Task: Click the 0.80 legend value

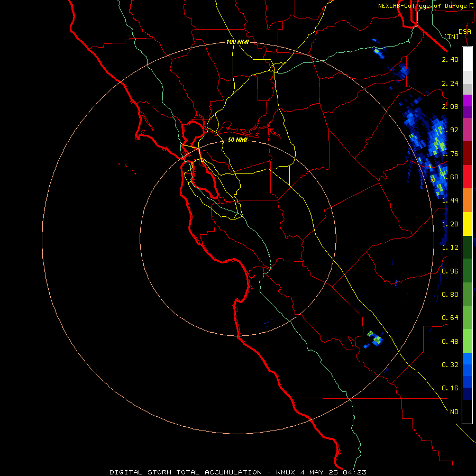Action: 450,295
